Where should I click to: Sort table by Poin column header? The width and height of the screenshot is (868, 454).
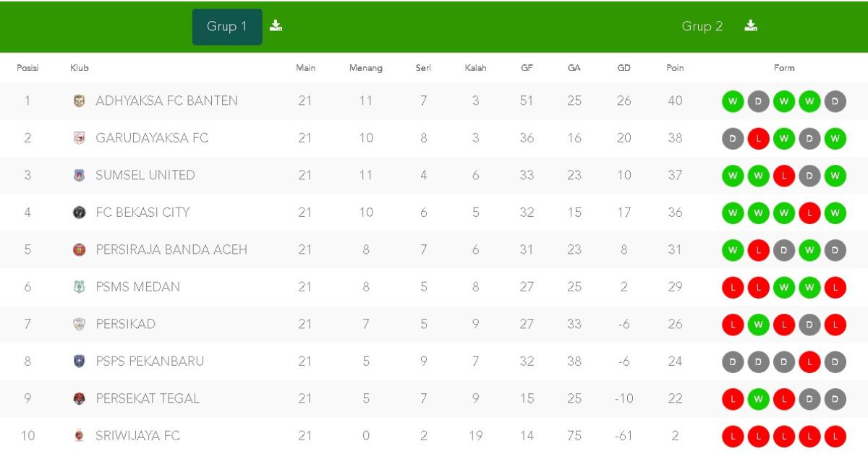[675, 68]
